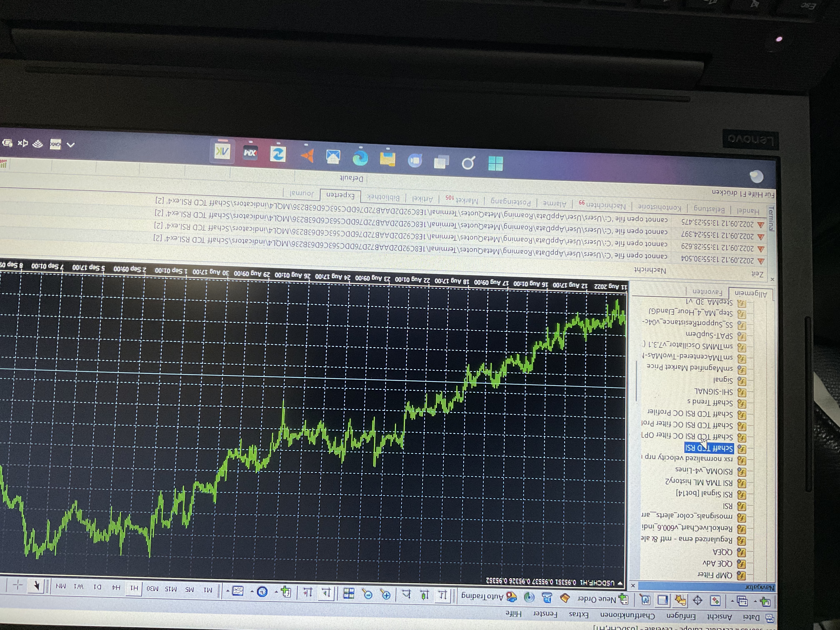Open Market Watch icon in toolbar

[x=715, y=601]
